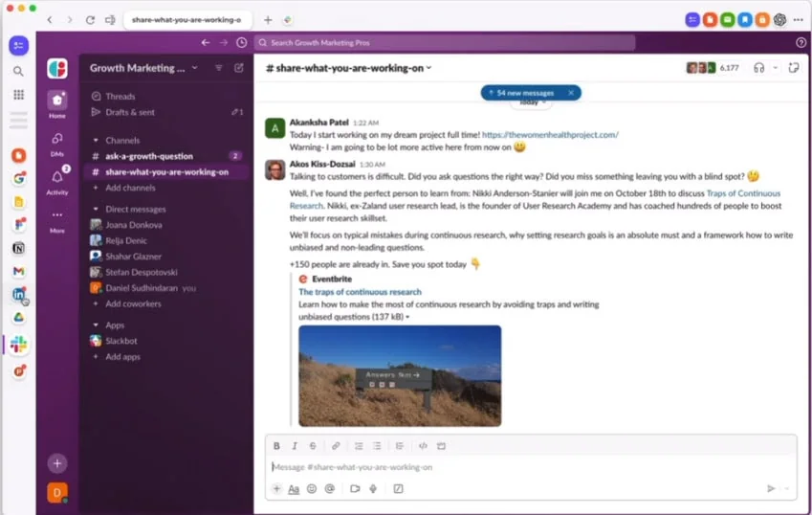
Task: Open the emoji picker in composer
Action: pos(311,488)
